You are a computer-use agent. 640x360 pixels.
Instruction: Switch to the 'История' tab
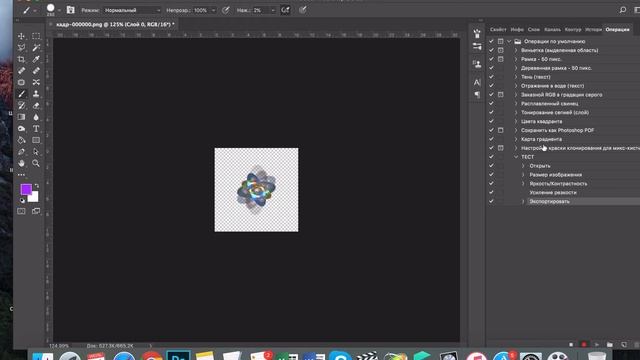(x=593, y=29)
